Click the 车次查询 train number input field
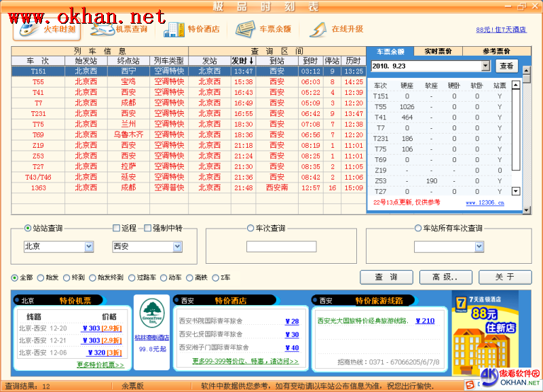 pyautogui.click(x=282, y=246)
